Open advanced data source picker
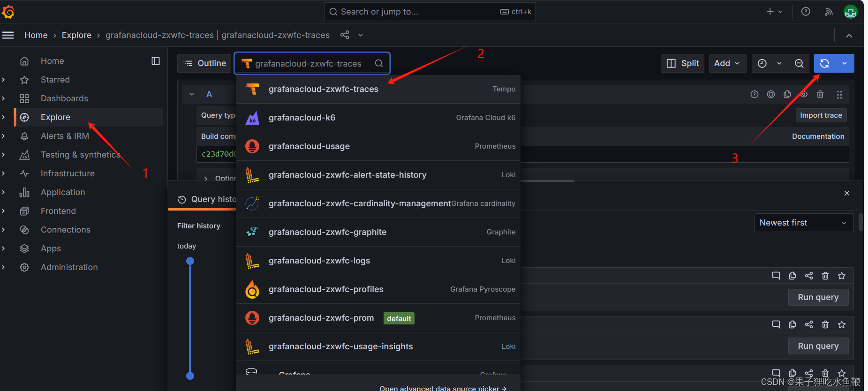This screenshot has width=868, height=391. point(443,388)
